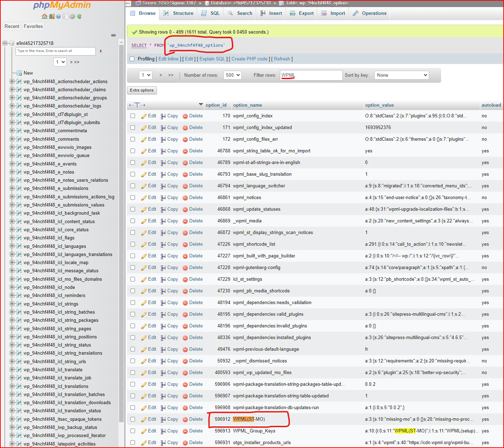The height and width of the screenshot is (448, 504).
Task: Open the gear settings icon in the sidebar
Action: point(72,16)
